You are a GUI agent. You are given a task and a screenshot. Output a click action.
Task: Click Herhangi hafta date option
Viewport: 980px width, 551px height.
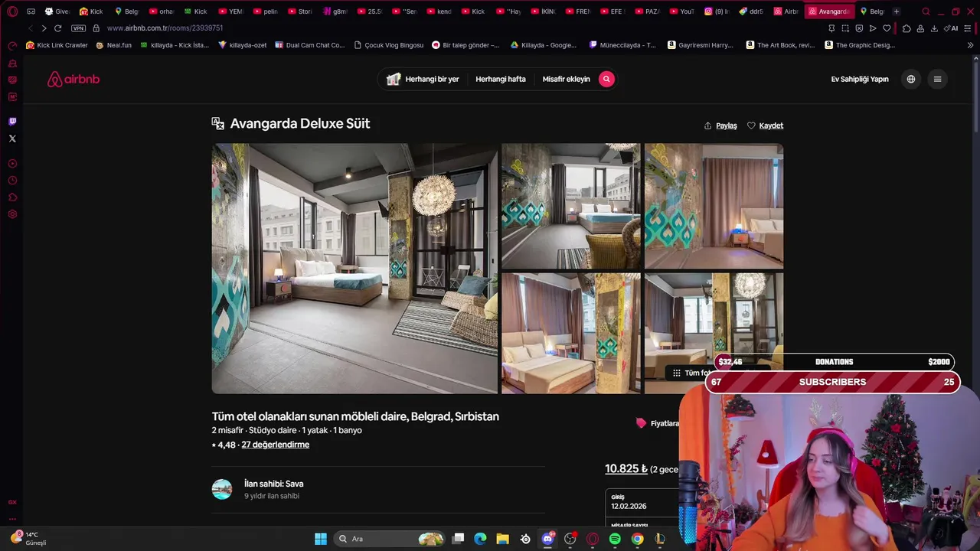click(501, 79)
